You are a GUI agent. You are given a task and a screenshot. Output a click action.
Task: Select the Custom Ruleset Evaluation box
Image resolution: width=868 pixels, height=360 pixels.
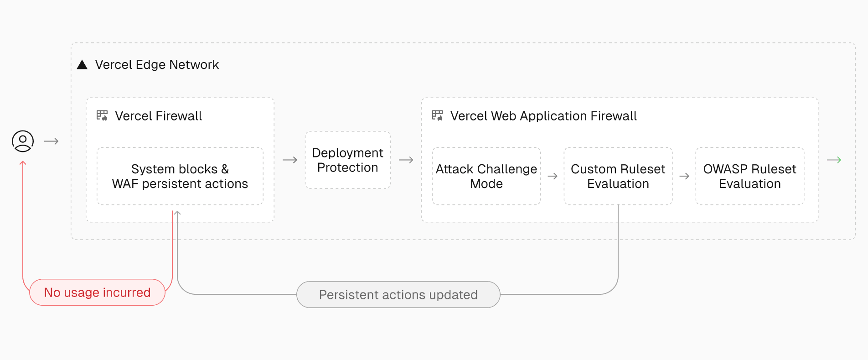(x=618, y=176)
